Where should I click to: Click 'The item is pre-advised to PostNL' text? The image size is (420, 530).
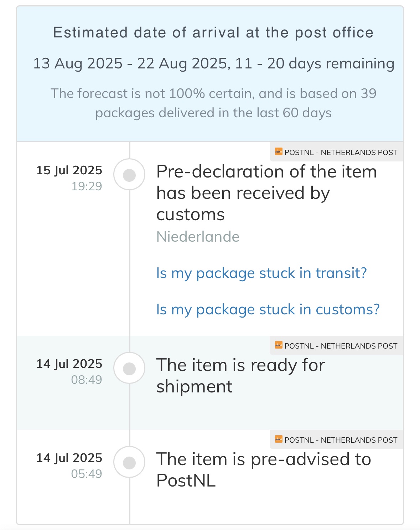tap(263, 469)
